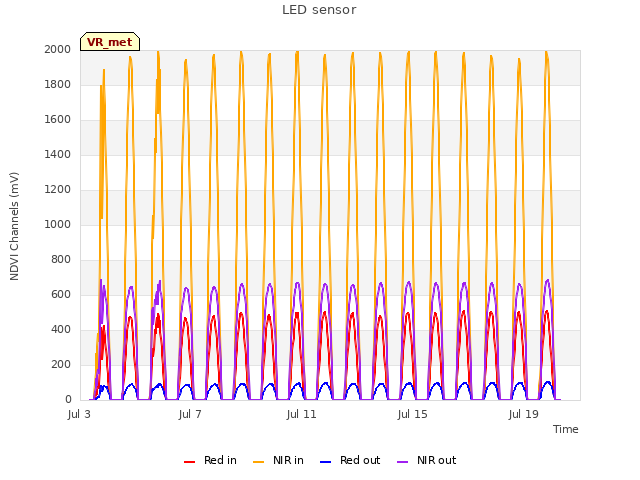This screenshot has height=480, width=640.
Task: Click the 1600 y-axis tick label
Action: coord(58,120)
